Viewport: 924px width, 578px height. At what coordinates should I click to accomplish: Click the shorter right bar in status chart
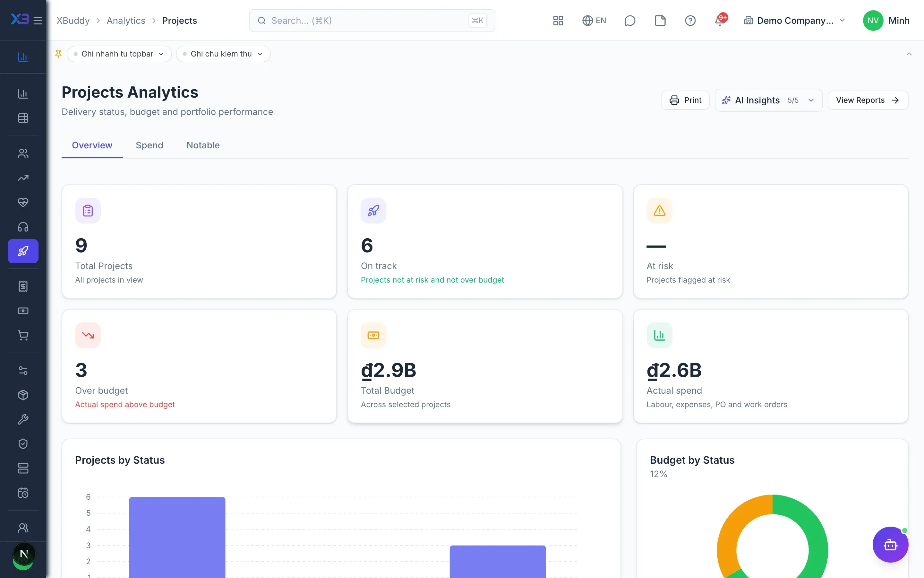click(x=498, y=562)
